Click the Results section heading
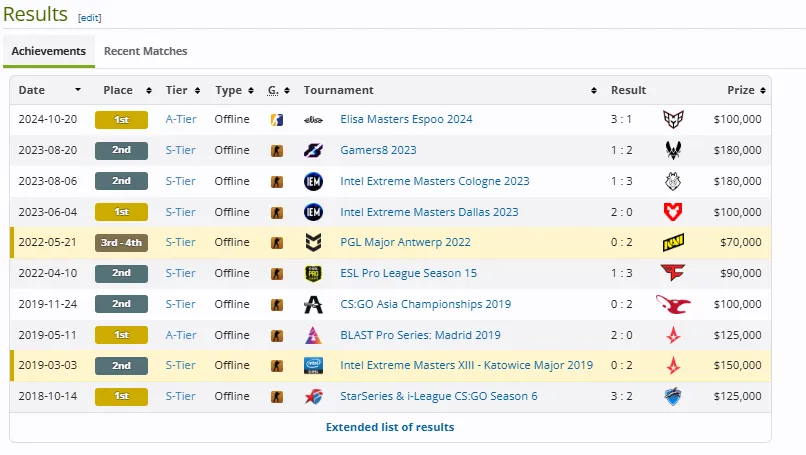This screenshot has height=455, width=806. [x=35, y=14]
